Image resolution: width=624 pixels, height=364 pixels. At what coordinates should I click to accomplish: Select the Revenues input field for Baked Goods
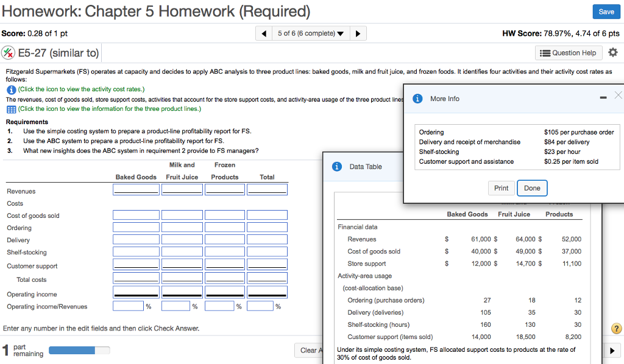pyautogui.click(x=136, y=189)
